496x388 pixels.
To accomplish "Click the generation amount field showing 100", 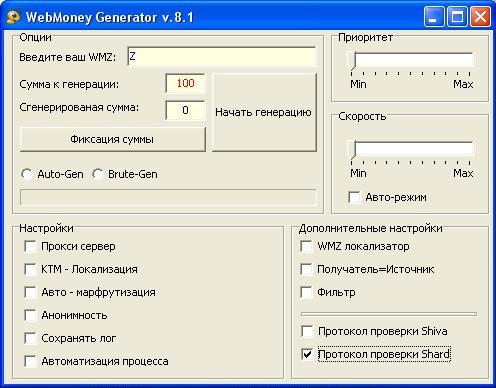I will (x=185, y=83).
